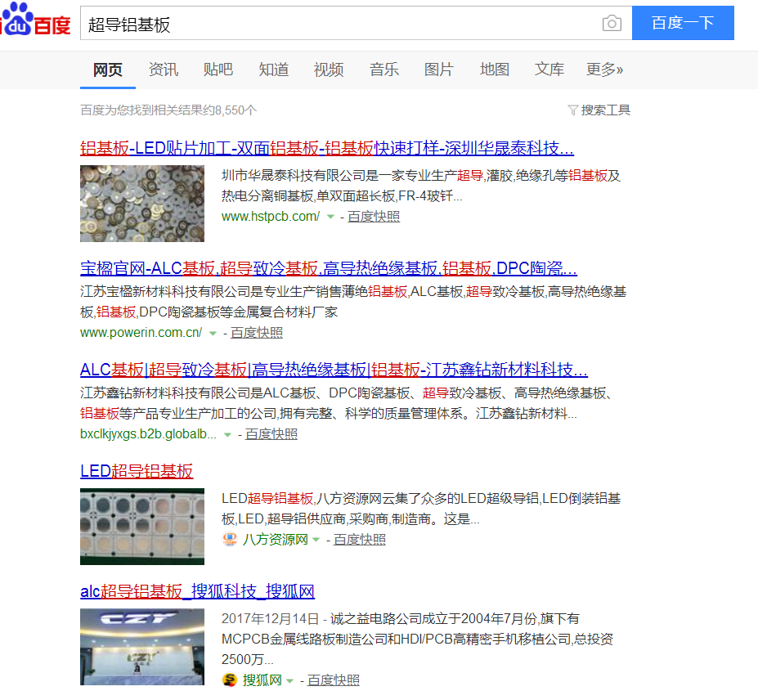Open 百度快照 for bxclkjyxgs result

click(271, 434)
